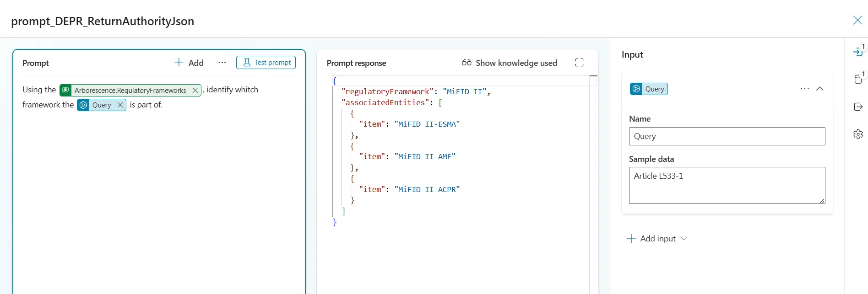Click the "MiFID II-ACPR" value in response
868x294 pixels.
[427, 189]
